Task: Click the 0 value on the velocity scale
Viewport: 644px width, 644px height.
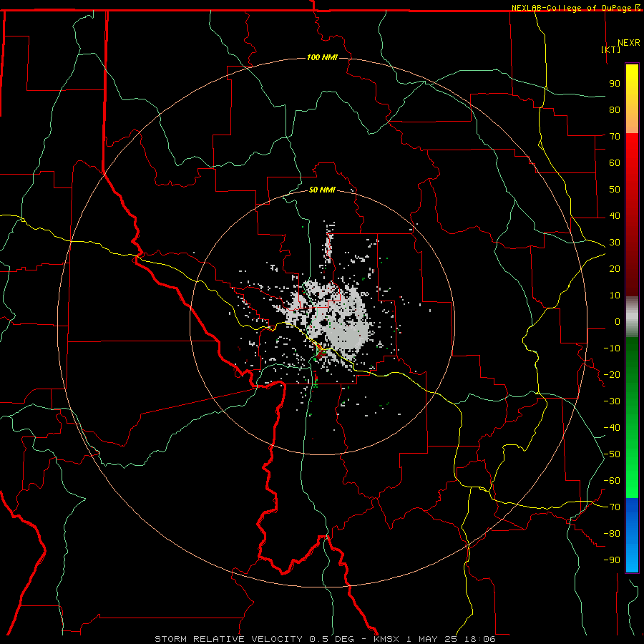Action: [x=618, y=321]
